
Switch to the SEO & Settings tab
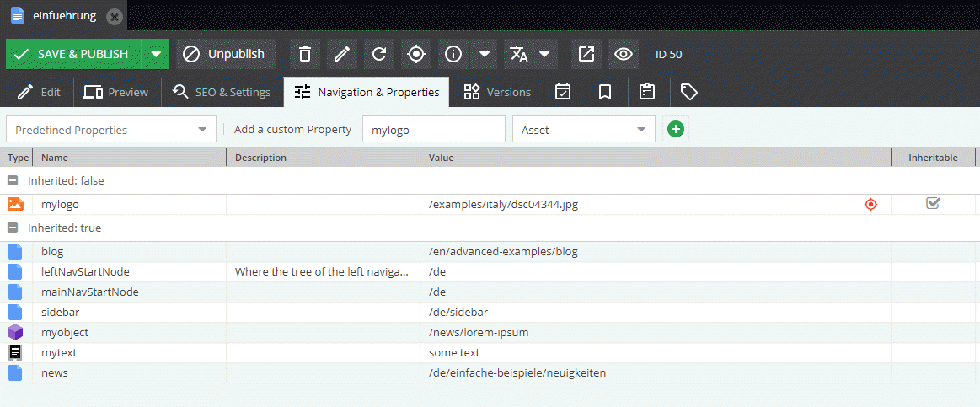coord(222,92)
